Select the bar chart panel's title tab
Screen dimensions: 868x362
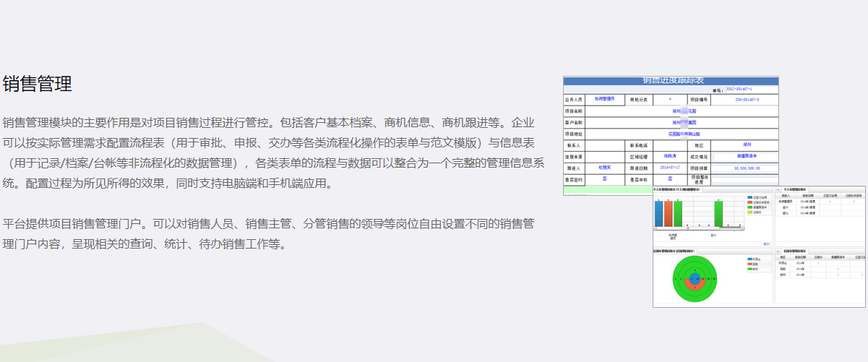[x=676, y=190]
